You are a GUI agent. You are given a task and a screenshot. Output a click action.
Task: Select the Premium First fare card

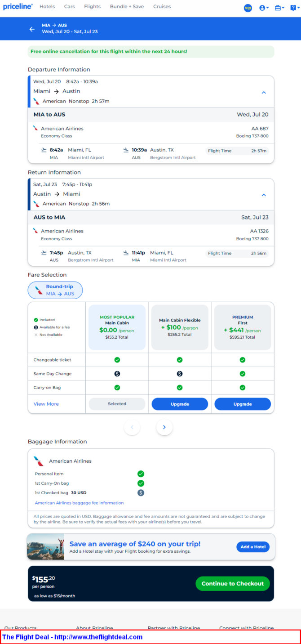(x=243, y=327)
